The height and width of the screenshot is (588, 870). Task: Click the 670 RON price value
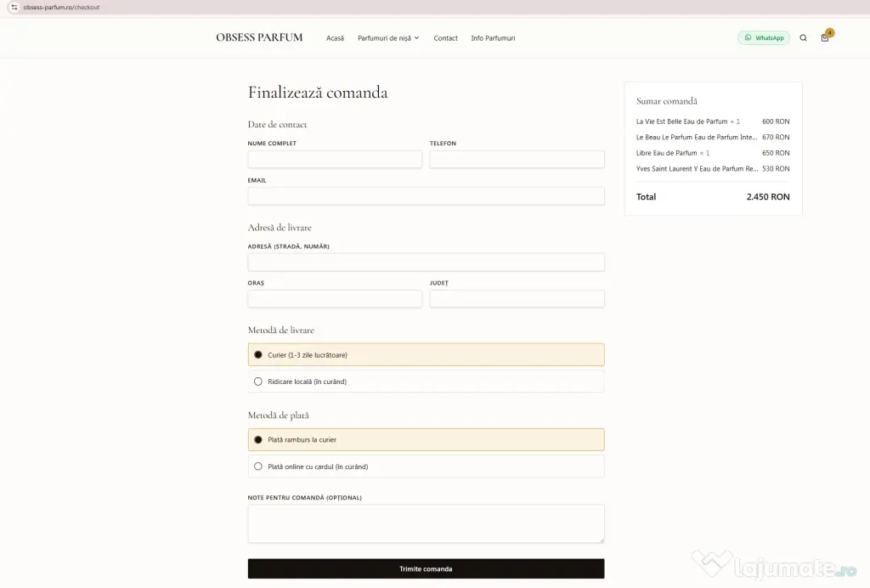click(x=776, y=137)
